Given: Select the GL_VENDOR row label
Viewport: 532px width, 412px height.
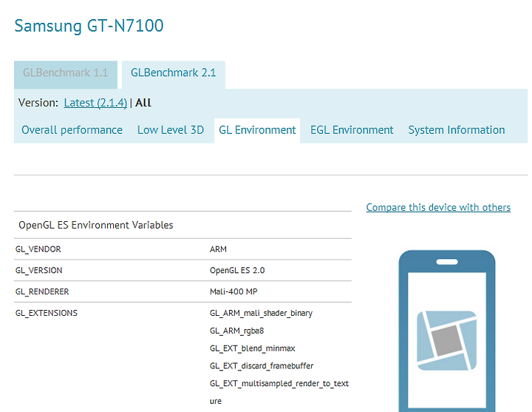Looking at the screenshot, I should click(38, 249).
